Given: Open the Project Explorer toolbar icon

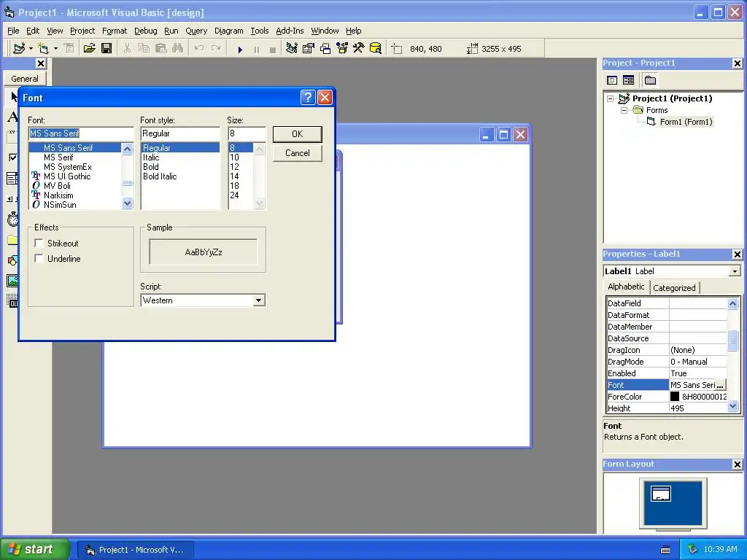Looking at the screenshot, I should (x=292, y=49).
